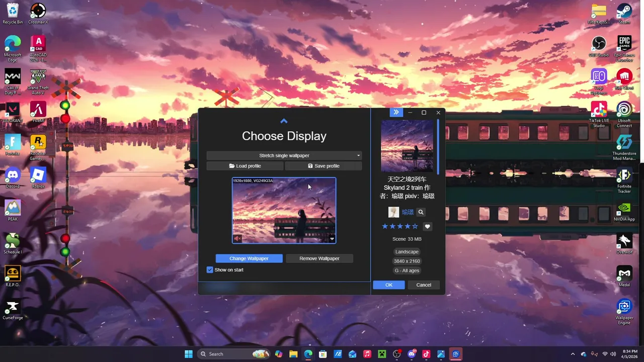Click the Remove Wallpaper button
644x362 pixels.
319,258
